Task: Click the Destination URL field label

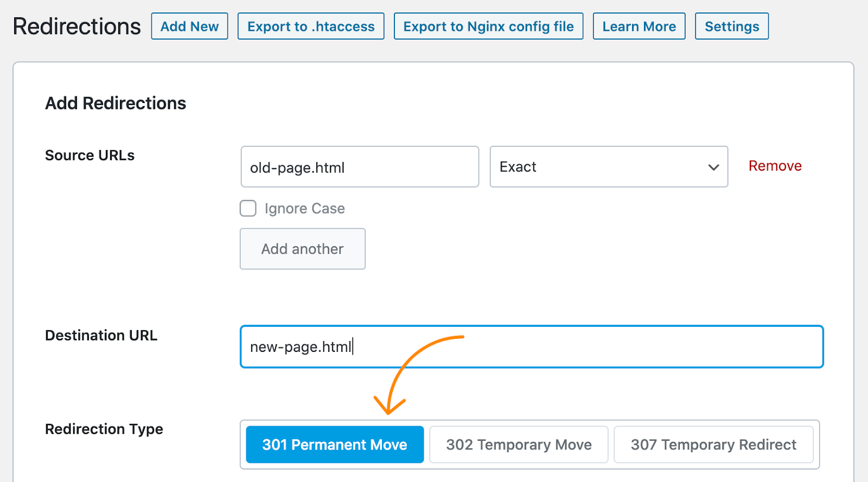Action: click(101, 336)
